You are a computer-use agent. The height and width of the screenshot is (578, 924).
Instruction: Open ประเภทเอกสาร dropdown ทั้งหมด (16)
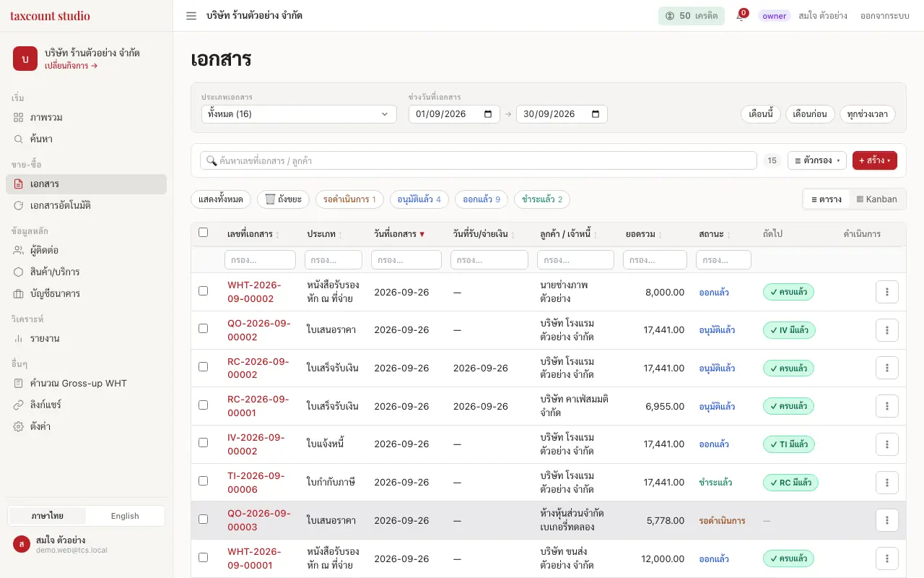coord(299,114)
